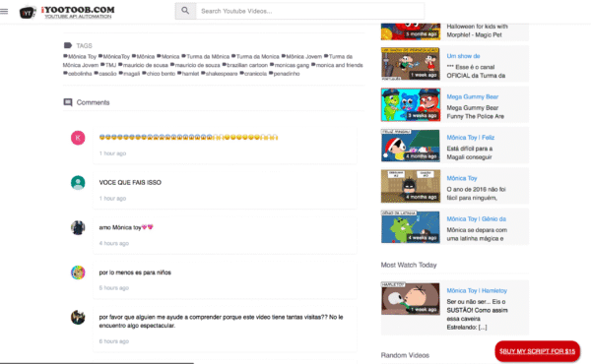Click the teal default user avatar

[x=78, y=183]
